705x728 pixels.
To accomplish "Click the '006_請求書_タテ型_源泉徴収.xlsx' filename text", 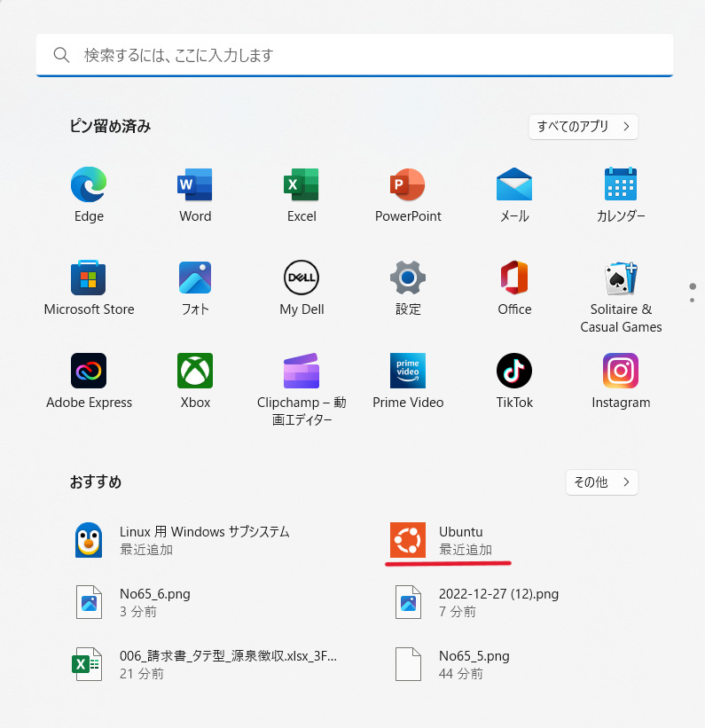I will pyautogui.click(x=228, y=655).
